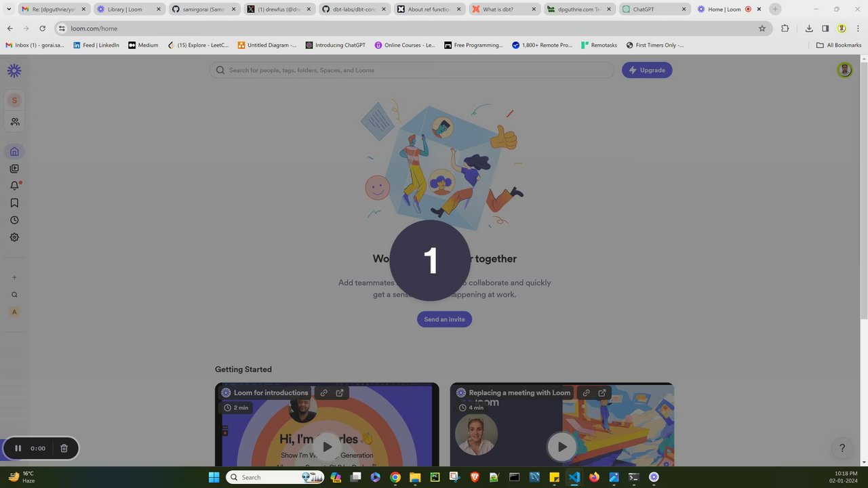Open notifications bell in the Loom sidebar

pyautogui.click(x=14, y=186)
